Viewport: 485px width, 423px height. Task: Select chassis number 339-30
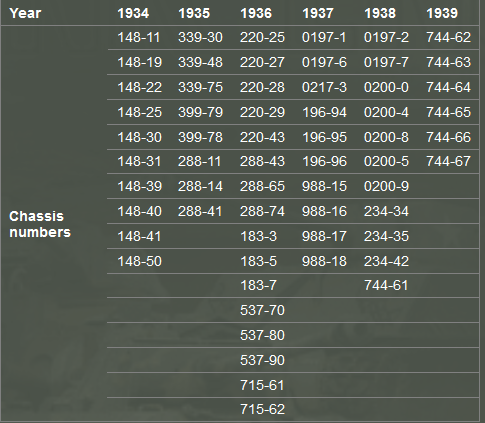[x=200, y=37]
